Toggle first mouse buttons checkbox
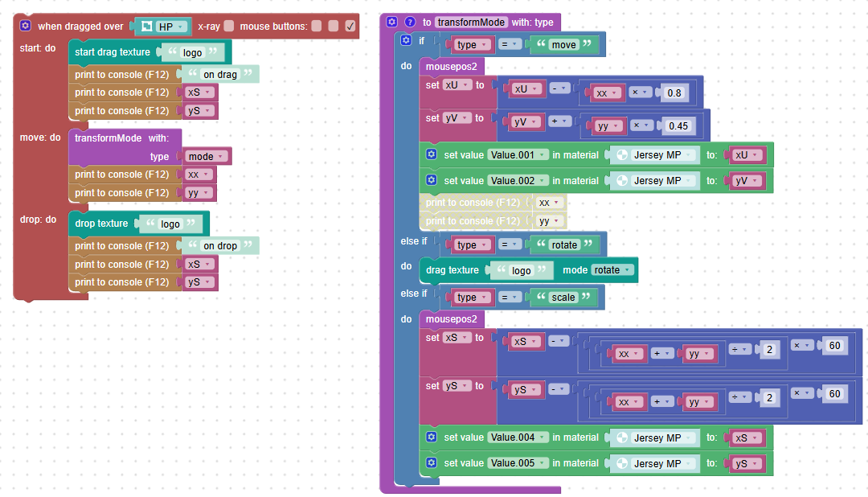This screenshot has width=868, height=497. pos(317,26)
